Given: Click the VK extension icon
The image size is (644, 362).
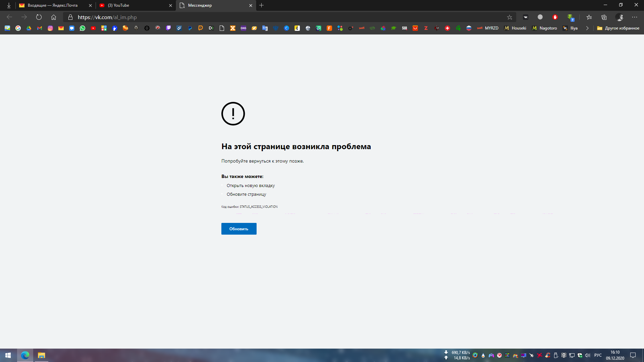Looking at the screenshot, I should click(526, 17).
